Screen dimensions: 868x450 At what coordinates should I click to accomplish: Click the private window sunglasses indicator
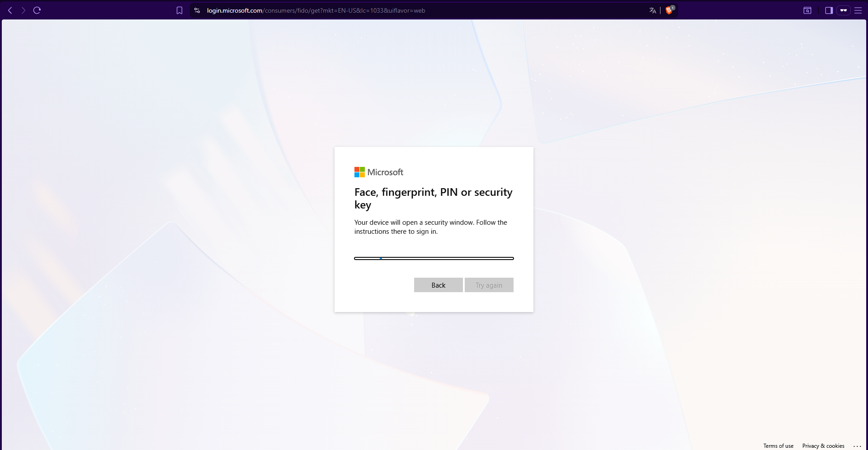[844, 10]
